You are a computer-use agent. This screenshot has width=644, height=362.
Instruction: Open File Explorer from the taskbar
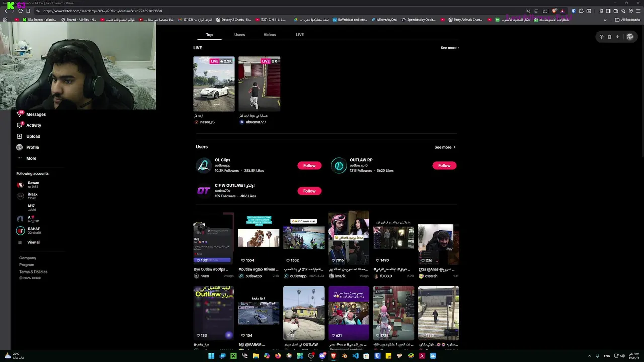[x=256, y=356]
